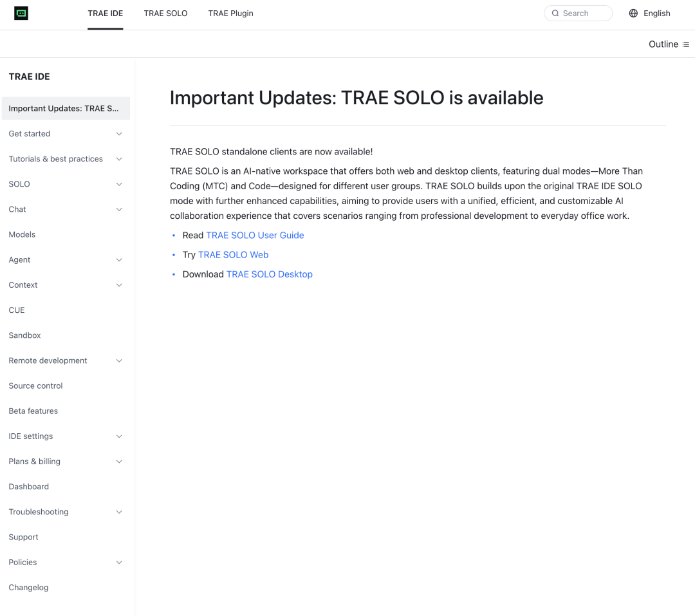Open the CUE page
This screenshot has height=616, width=695.
(17, 310)
